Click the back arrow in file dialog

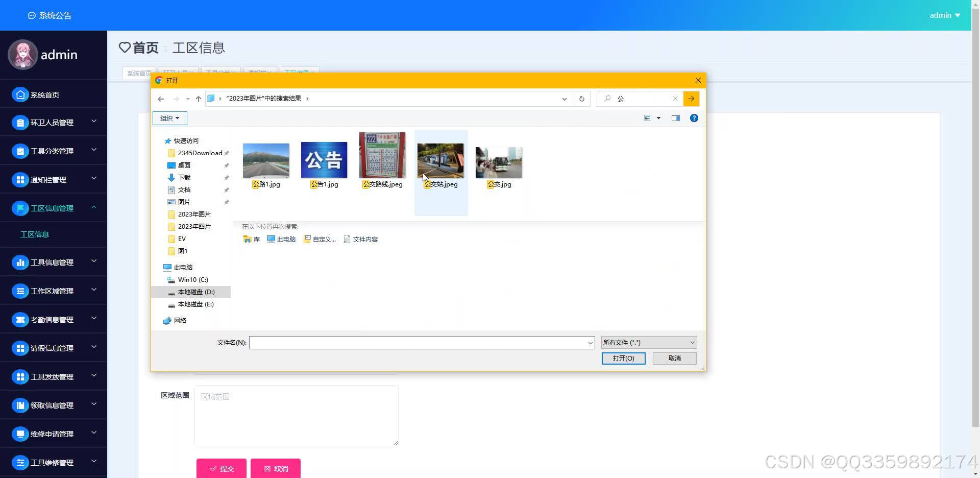tap(161, 99)
